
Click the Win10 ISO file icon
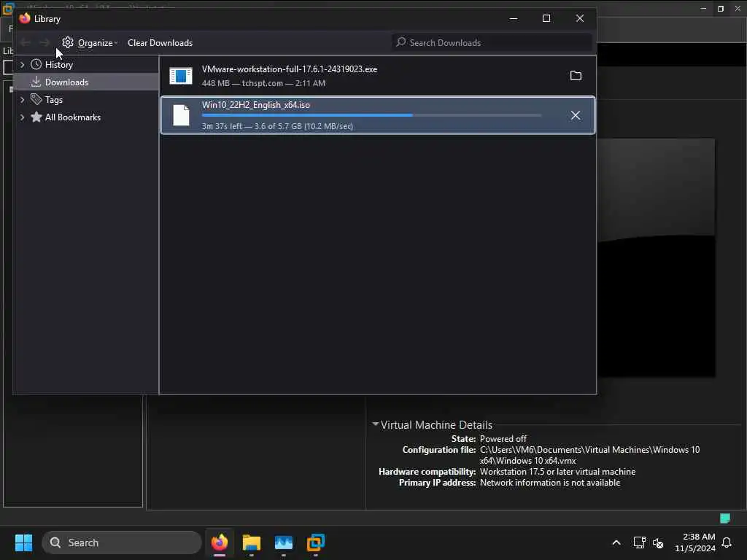pyautogui.click(x=181, y=115)
